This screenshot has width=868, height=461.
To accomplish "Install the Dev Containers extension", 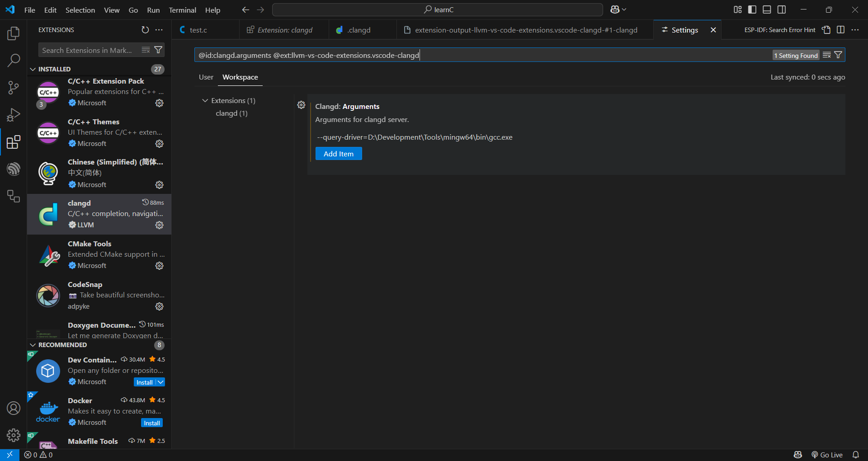I will (145, 382).
